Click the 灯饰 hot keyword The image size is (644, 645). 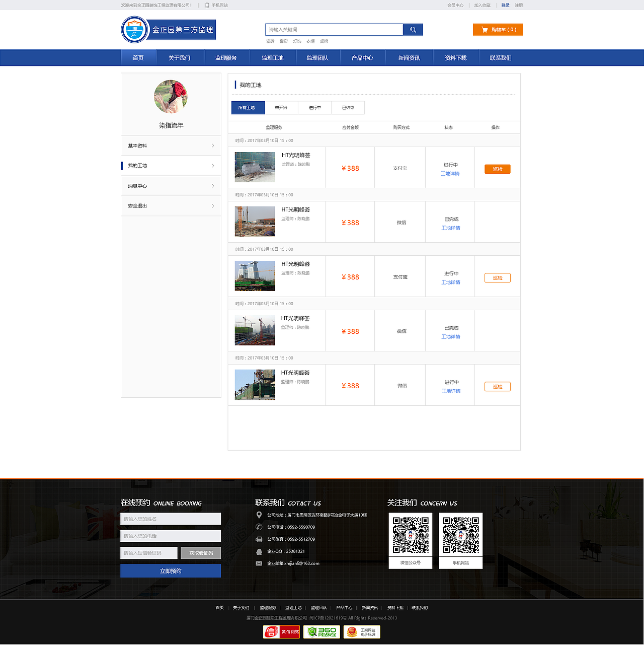297,41
